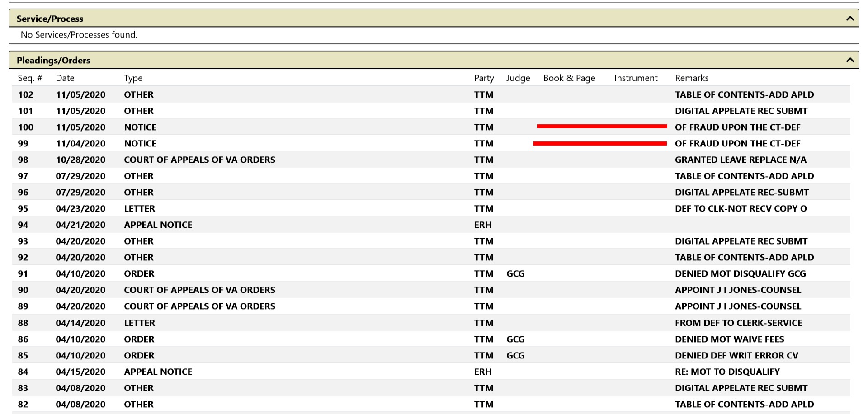Click date 04/21/2020 cell
The height and width of the screenshot is (414, 868).
point(80,225)
